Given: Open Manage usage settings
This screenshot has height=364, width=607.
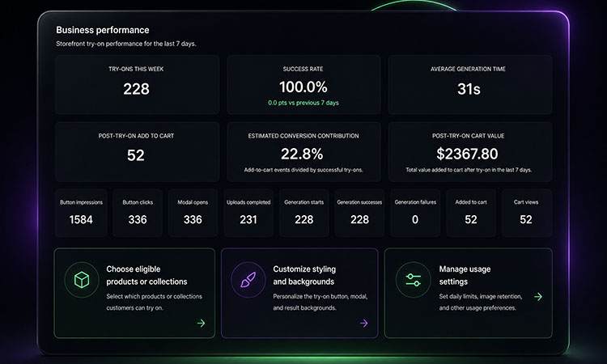Looking at the screenshot, I should point(469,293).
